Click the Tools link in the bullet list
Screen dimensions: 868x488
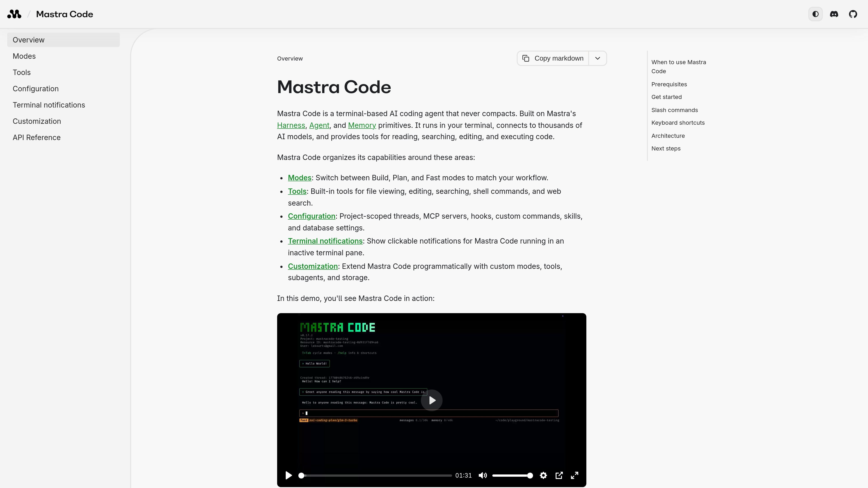297,191
